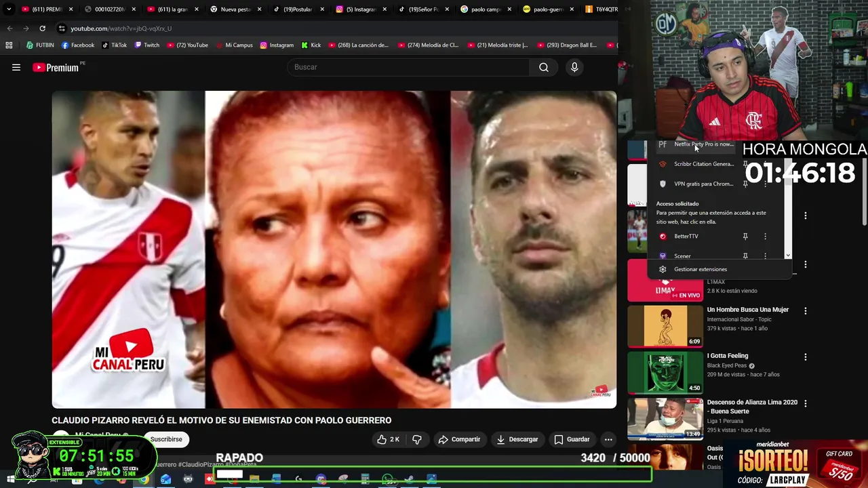Open I Gotta Feeling video title

pos(728,356)
